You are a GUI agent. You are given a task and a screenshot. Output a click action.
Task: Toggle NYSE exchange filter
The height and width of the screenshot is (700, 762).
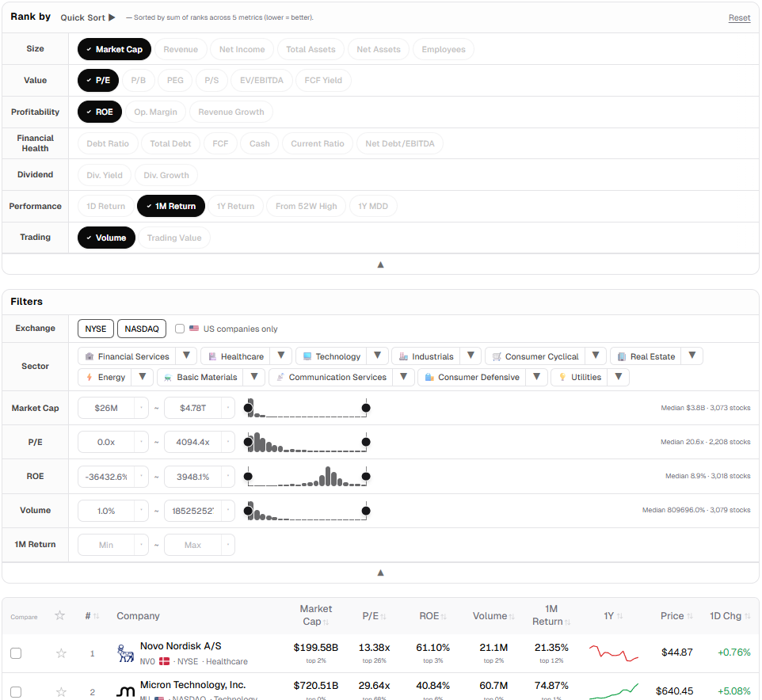click(96, 329)
